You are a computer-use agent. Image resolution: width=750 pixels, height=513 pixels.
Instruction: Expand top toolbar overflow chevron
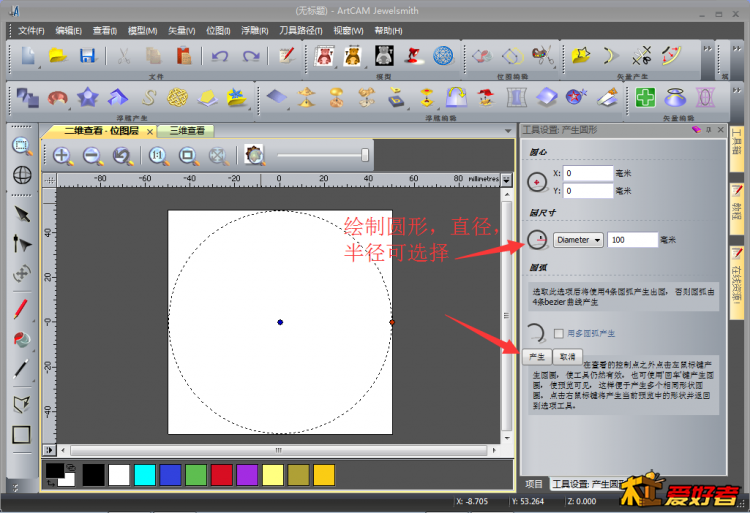click(x=707, y=49)
